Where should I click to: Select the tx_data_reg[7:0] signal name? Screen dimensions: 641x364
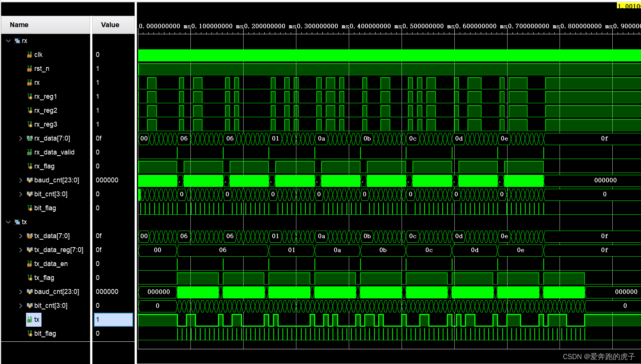pos(58,250)
